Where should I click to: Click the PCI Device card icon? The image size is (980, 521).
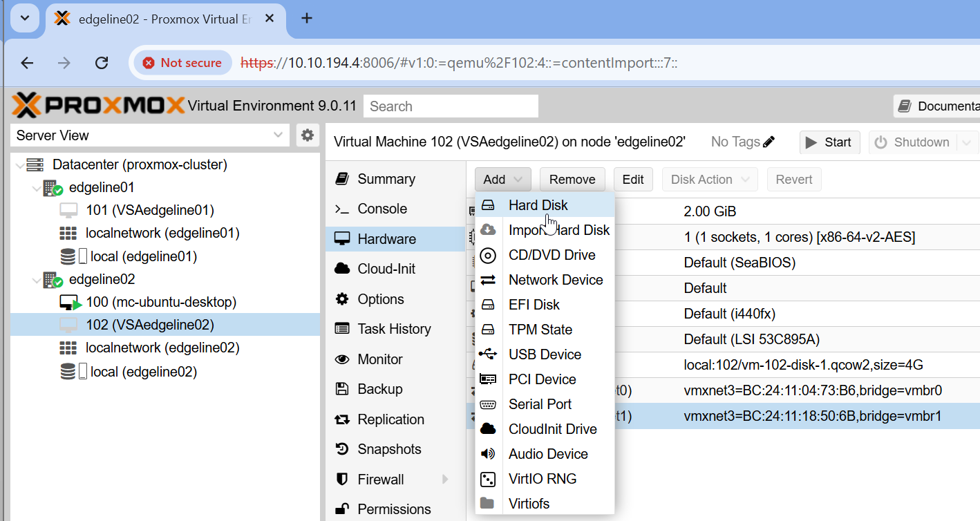[488, 379]
